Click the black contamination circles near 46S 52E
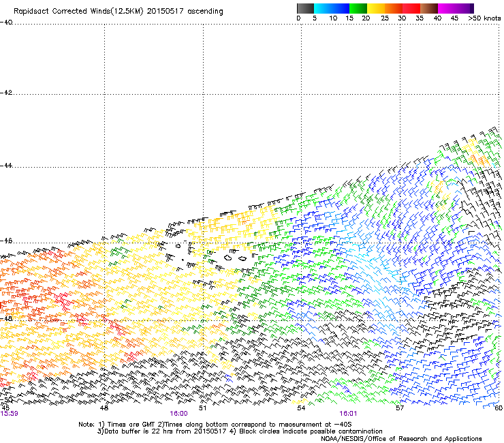This screenshot has height=443, width=504. click(x=235, y=258)
